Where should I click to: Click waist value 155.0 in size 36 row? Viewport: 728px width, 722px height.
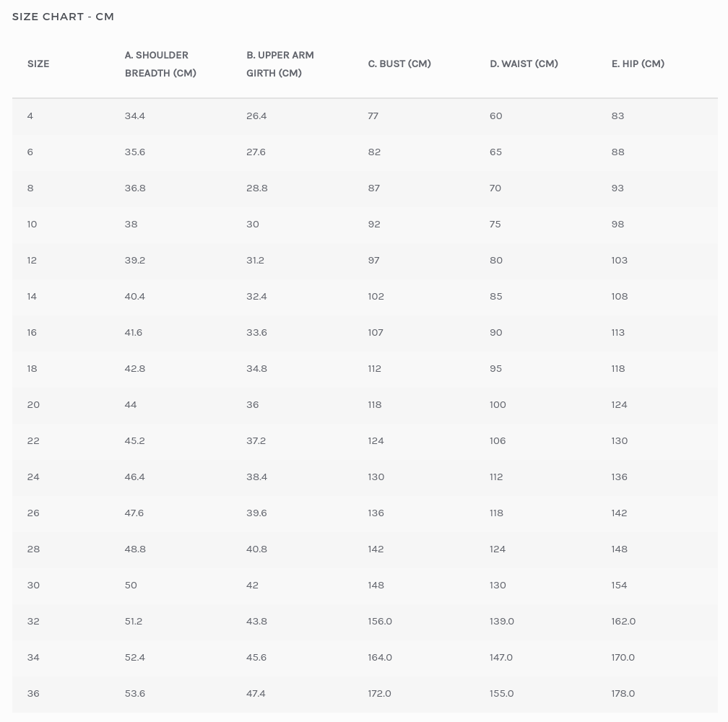(501, 693)
